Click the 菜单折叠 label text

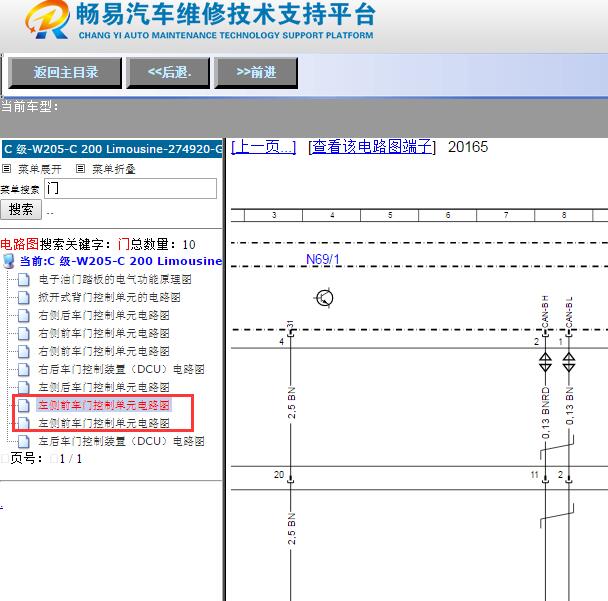pos(114,169)
